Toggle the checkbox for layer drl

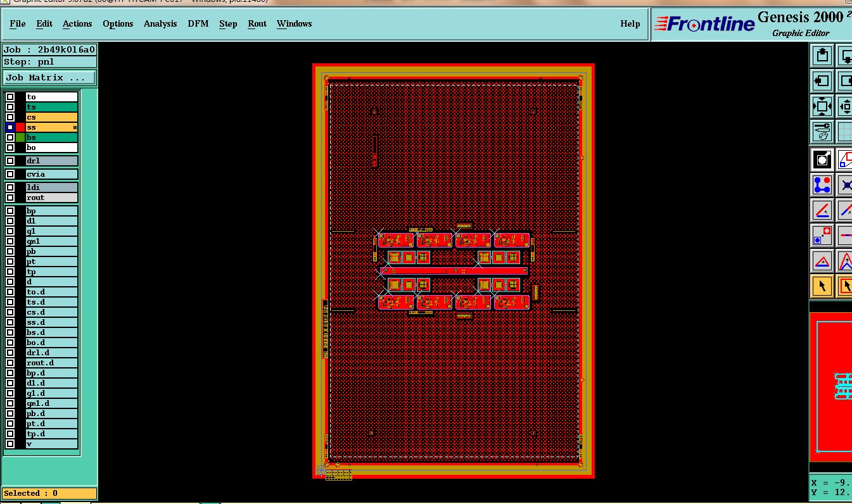click(x=10, y=161)
